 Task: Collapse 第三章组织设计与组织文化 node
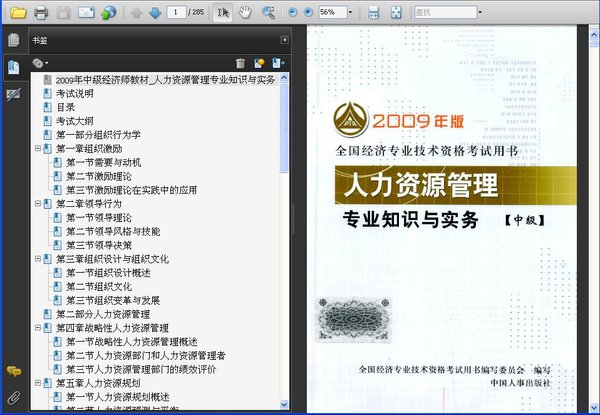[38, 259]
